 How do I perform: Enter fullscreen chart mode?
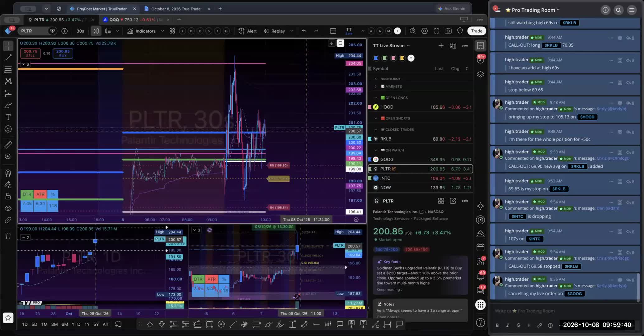(436, 31)
